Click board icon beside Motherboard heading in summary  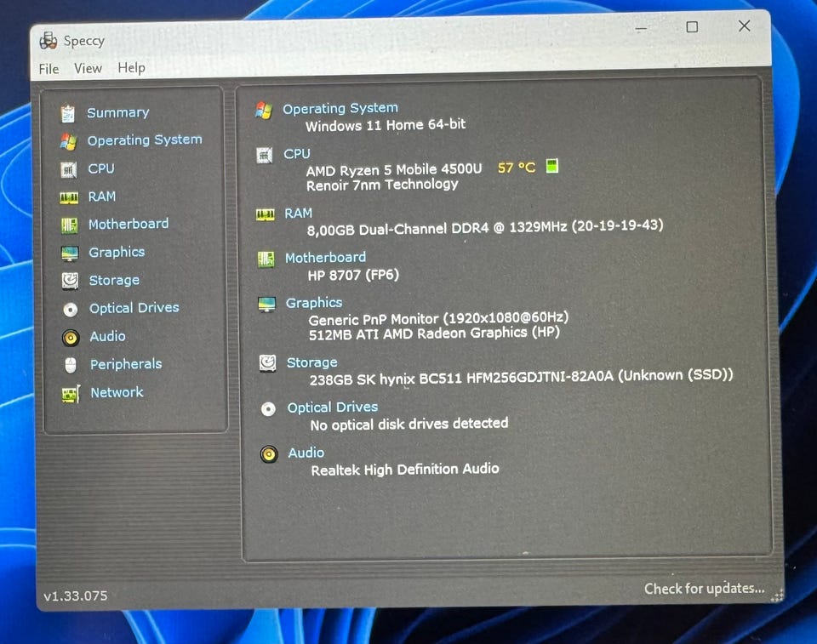266,259
